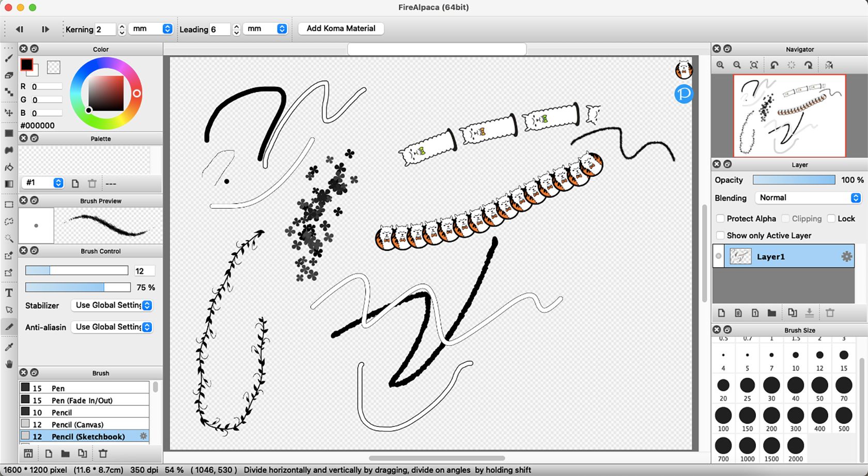Check the Show only Active Layer option
868x476 pixels.
(720, 235)
